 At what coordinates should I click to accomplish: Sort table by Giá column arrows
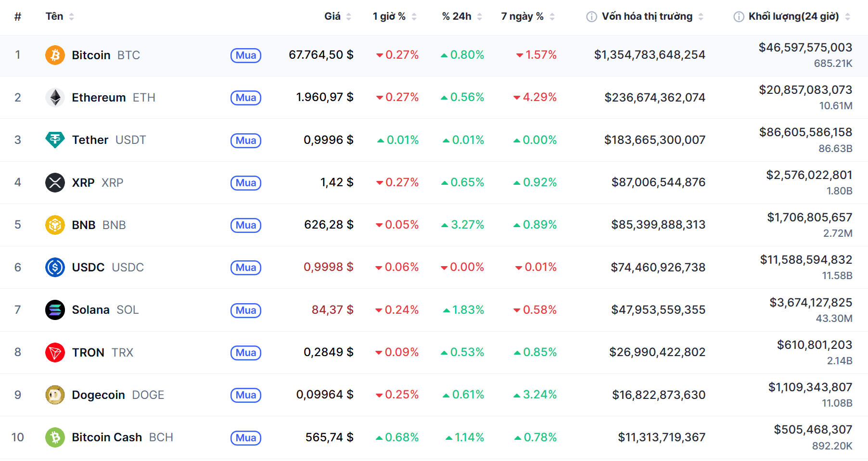pyautogui.click(x=348, y=17)
